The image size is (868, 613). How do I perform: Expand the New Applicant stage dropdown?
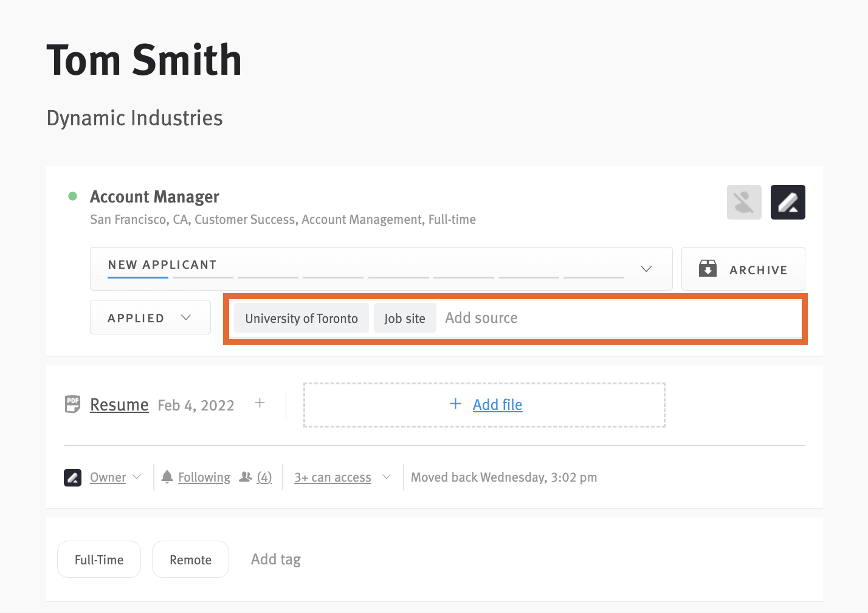[646, 268]
